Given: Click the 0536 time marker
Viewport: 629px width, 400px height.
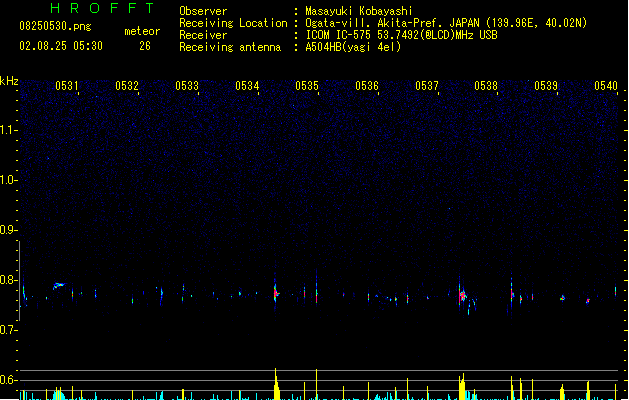Looking at the screenshot, I should [x=367, y=85].
